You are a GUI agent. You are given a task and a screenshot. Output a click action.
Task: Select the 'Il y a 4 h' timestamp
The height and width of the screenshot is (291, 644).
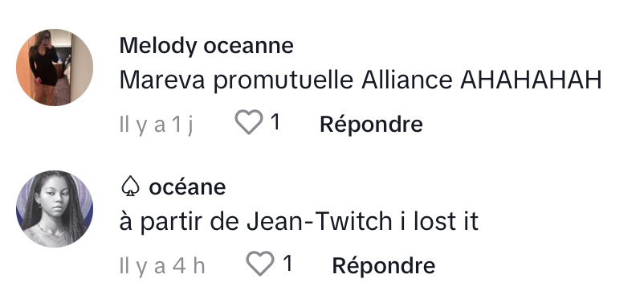pos(162,266)
